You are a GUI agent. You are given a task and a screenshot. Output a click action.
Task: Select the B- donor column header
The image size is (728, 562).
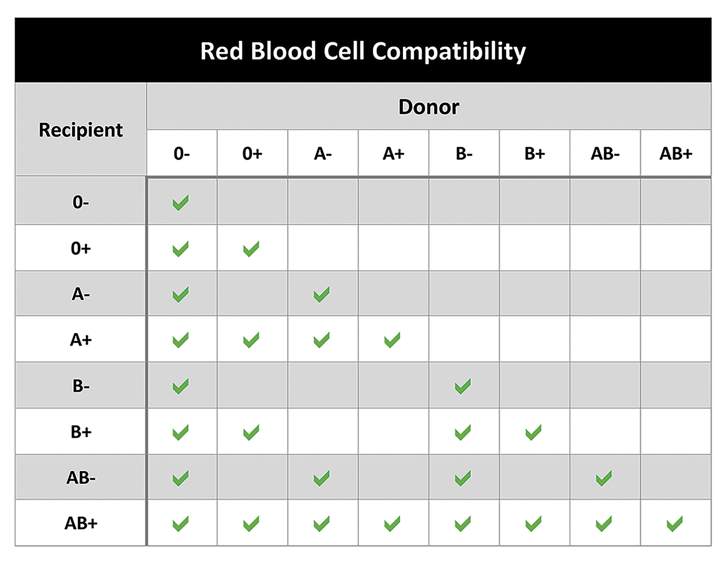pyautogui.click(x=464, y=154)
